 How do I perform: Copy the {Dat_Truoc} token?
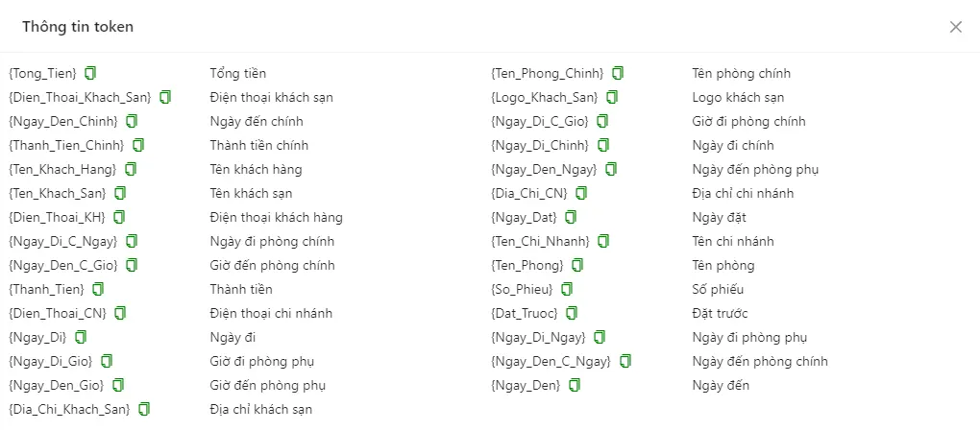572,312
